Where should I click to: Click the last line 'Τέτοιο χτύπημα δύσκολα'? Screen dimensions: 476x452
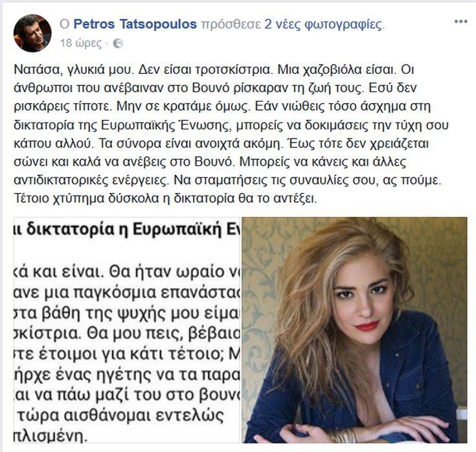pos(165,199)
